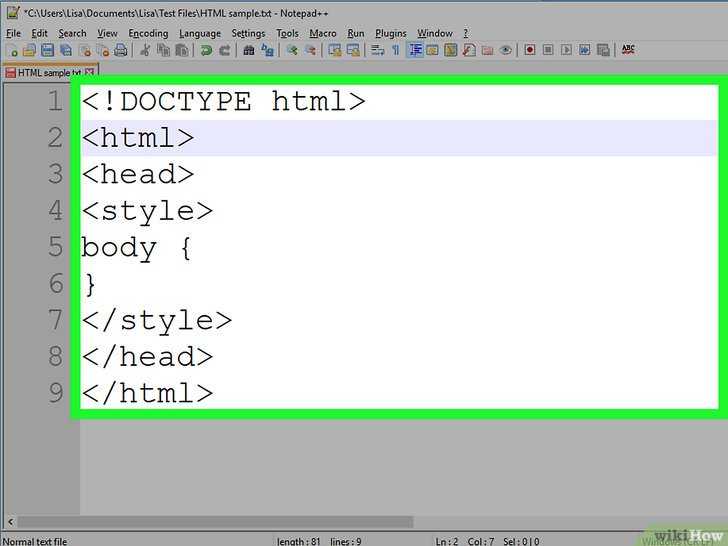This screenshot has height=546, width=728.
Task: Open the Window menu
Action: coord(435,33)
